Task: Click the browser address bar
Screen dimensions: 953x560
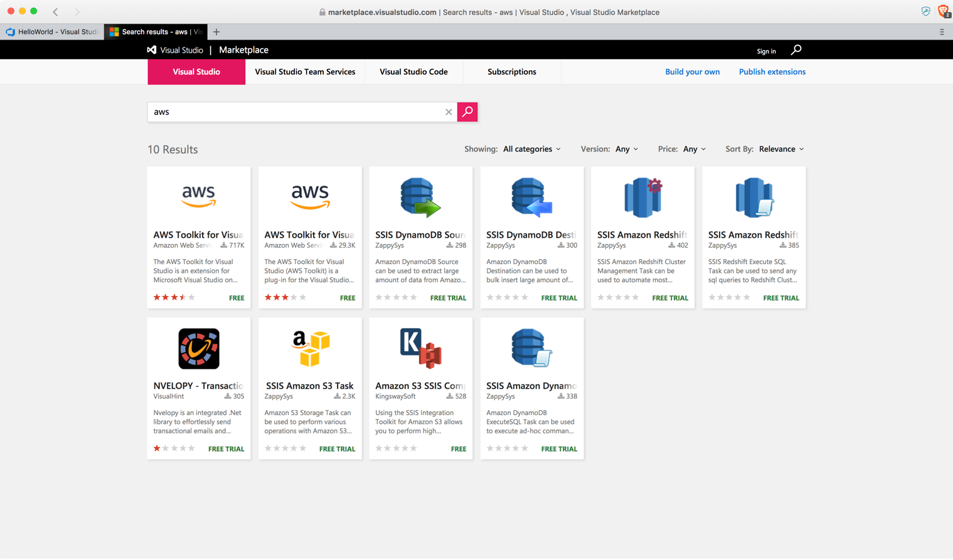Action: pos(489,12)
